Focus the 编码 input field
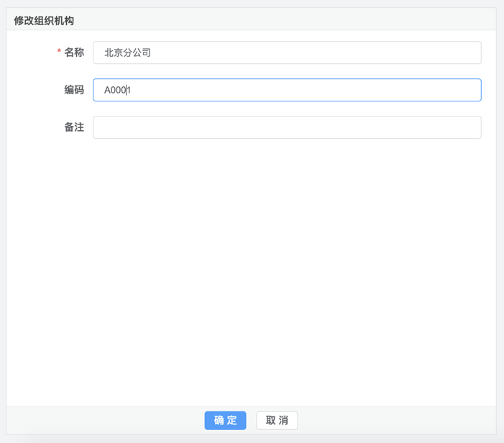 pyautogui.click(x=287, y=90)
